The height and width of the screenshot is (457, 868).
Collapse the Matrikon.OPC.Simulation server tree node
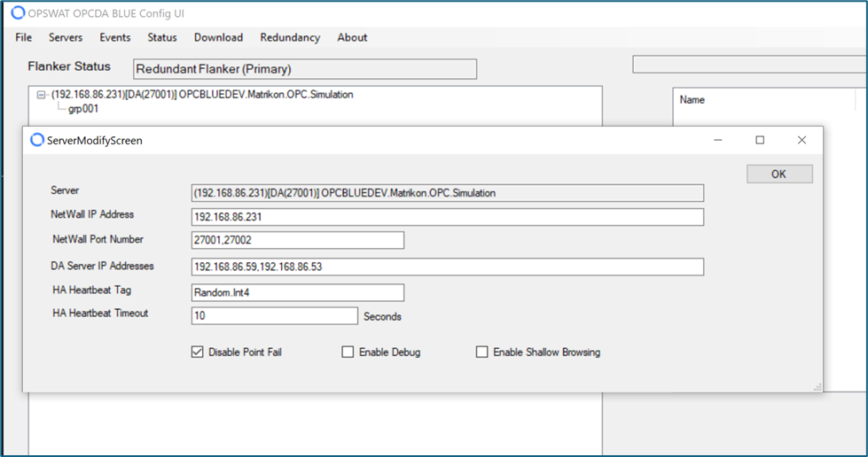[41, 95]
